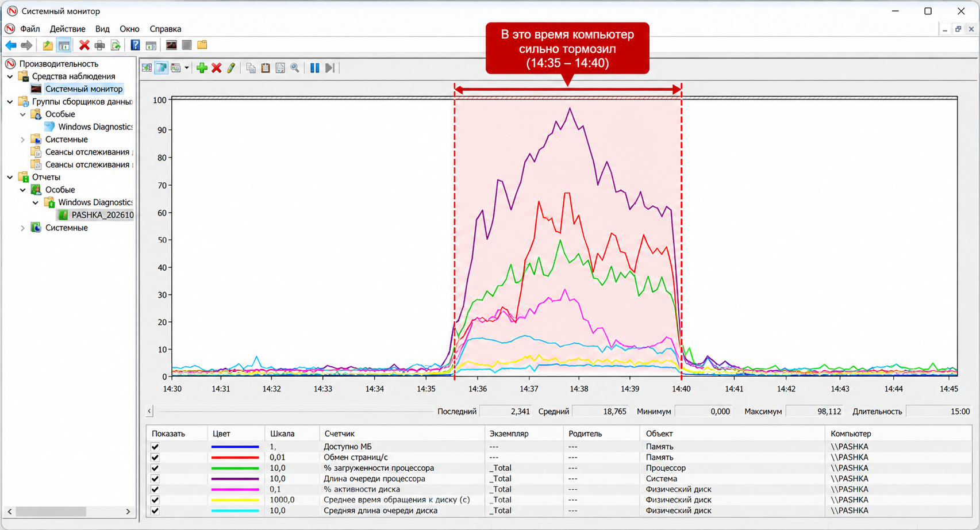Open the Действие menu
This screenshot has width=980, height=530.
coord(67,29)
